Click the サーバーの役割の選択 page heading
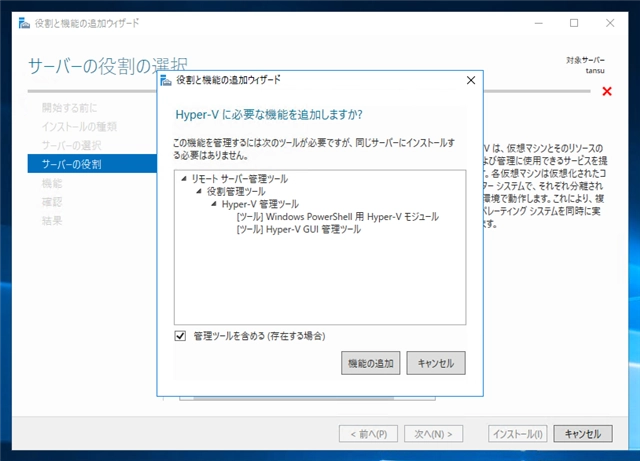The height and width of the screenshot is (461, 640). 108,66
